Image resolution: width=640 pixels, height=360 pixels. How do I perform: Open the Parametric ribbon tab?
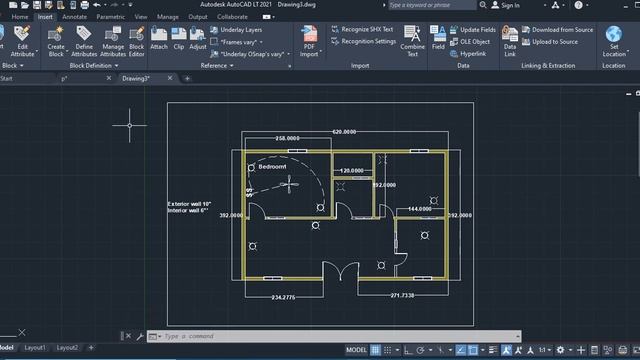(x=111, y=17)
